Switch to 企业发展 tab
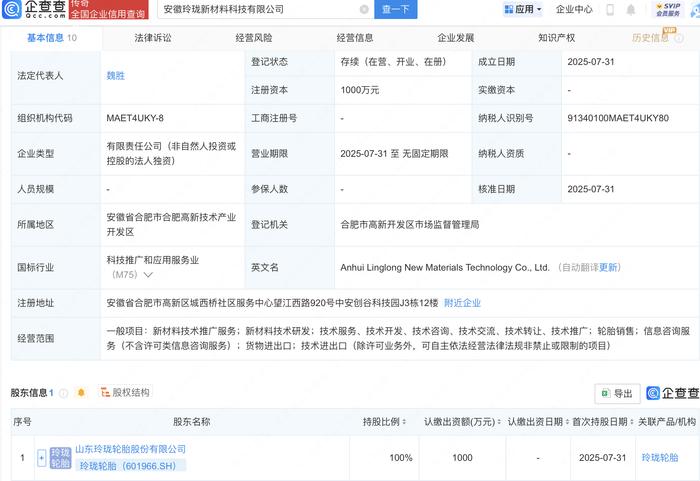Viewport: 700px width, 481px height. pyautogui.click(x=455, y=38)
